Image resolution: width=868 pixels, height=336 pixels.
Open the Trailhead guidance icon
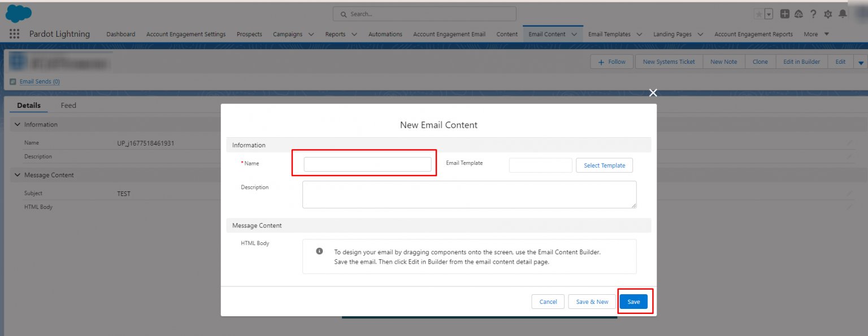pos(798,14)
